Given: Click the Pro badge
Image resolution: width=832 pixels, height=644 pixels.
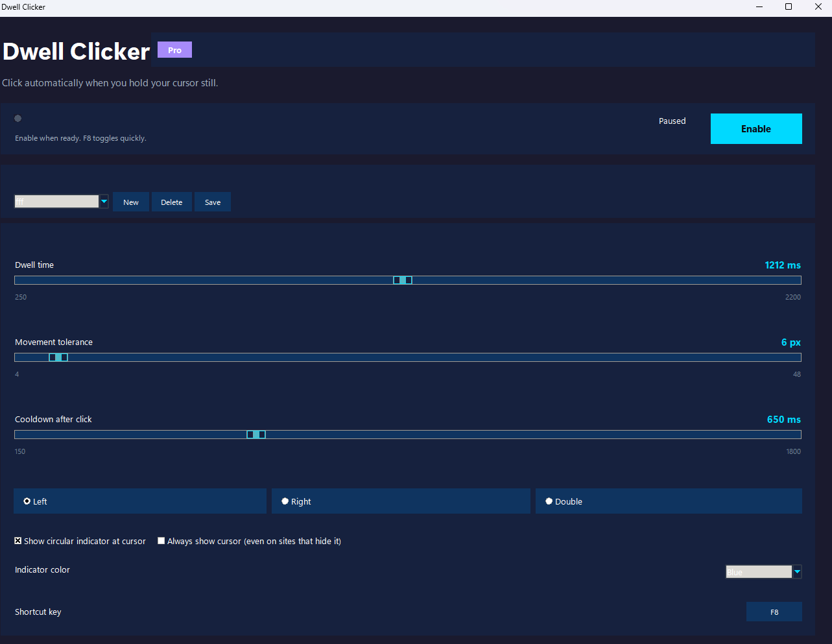Looking at the screenshot, I should (174, 50).
